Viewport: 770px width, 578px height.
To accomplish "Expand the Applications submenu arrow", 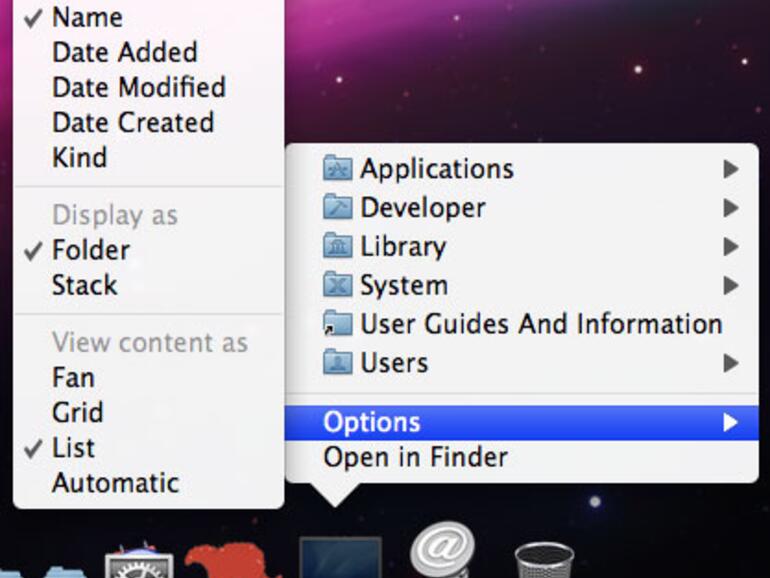I will [x=731, y=169].
